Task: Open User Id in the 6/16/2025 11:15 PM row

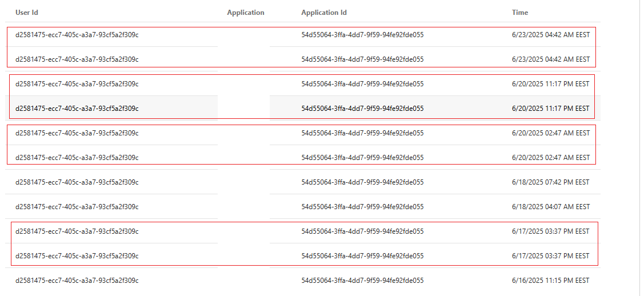Action: [77, 281]
